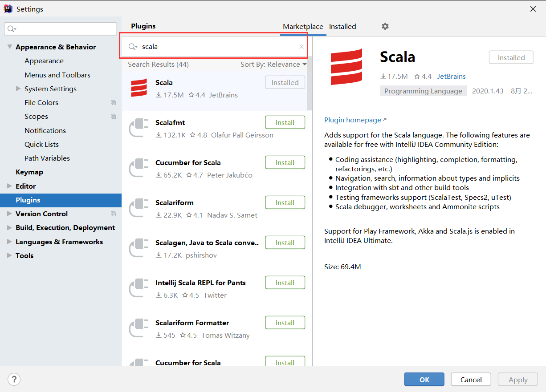Click the File Colors project-level icon
The height and width of the screenshot is (392, 546).
113,103
